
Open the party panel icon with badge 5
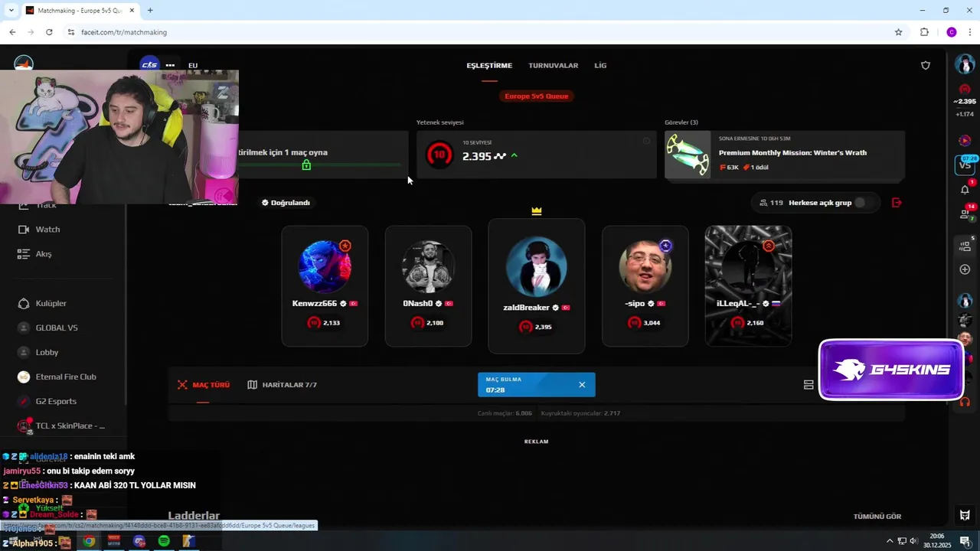pos(965,246)
